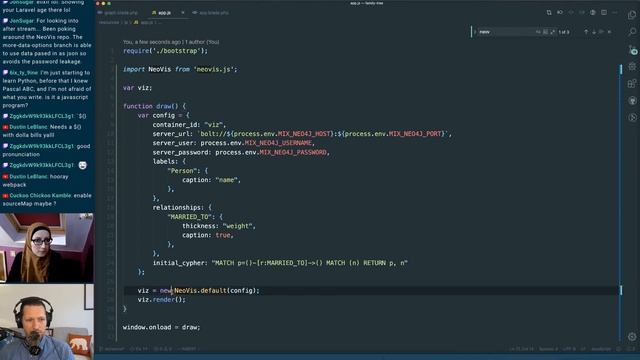The width and height of the screenshot is (640, 360).
Task: Open the Search view in activity bar
Action: [x=632, y=32]
